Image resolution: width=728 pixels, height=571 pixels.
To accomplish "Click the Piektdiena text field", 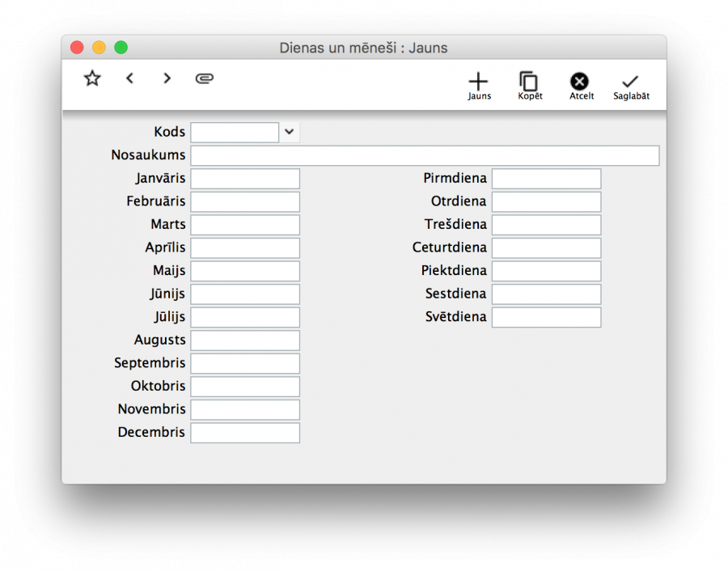I will click(546, 271).
